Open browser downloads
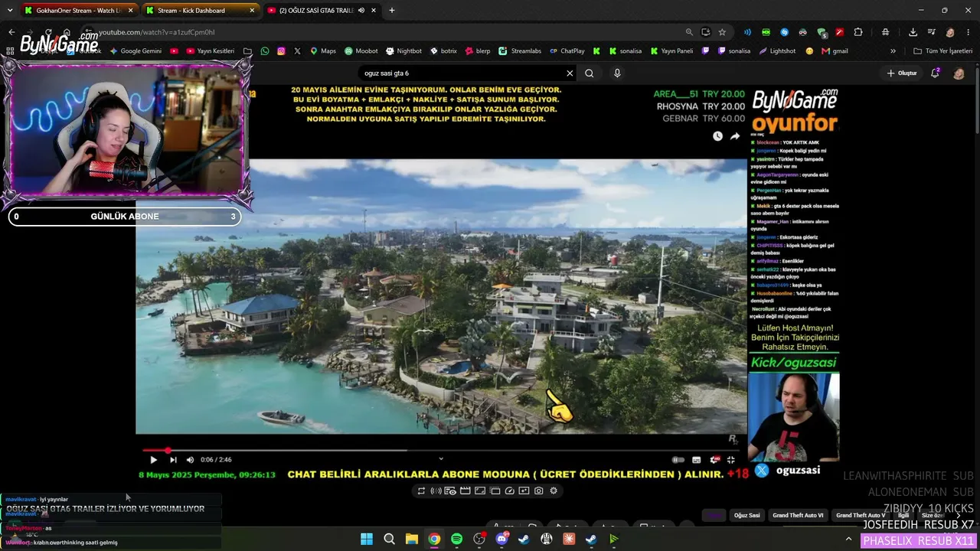This screenshot has height=551, width=980. (913, 32)
